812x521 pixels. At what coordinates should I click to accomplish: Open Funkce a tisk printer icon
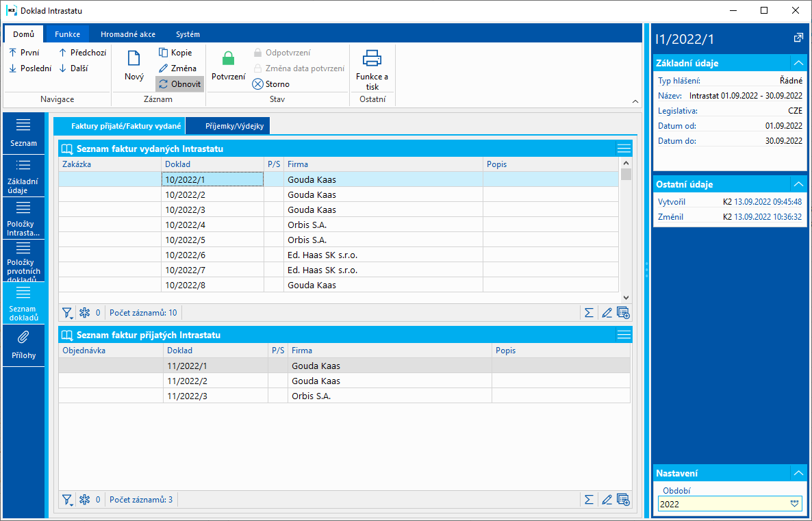click(372, 60)
